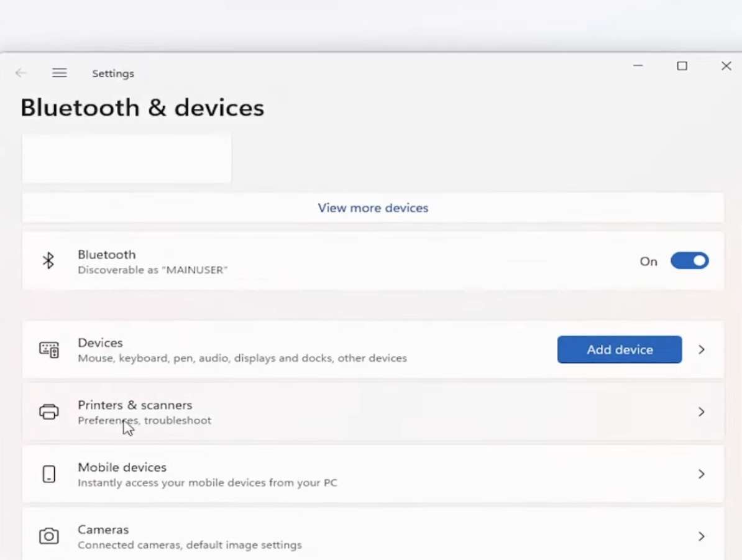Minimize the Settings window
This screenshot has width=742, height=560.
[x=638, y=66]
